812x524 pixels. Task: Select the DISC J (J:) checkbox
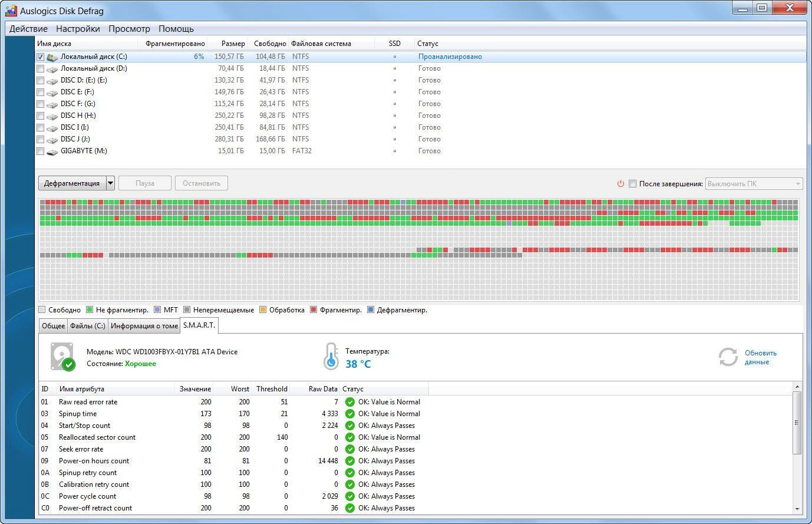click(40, 140)
